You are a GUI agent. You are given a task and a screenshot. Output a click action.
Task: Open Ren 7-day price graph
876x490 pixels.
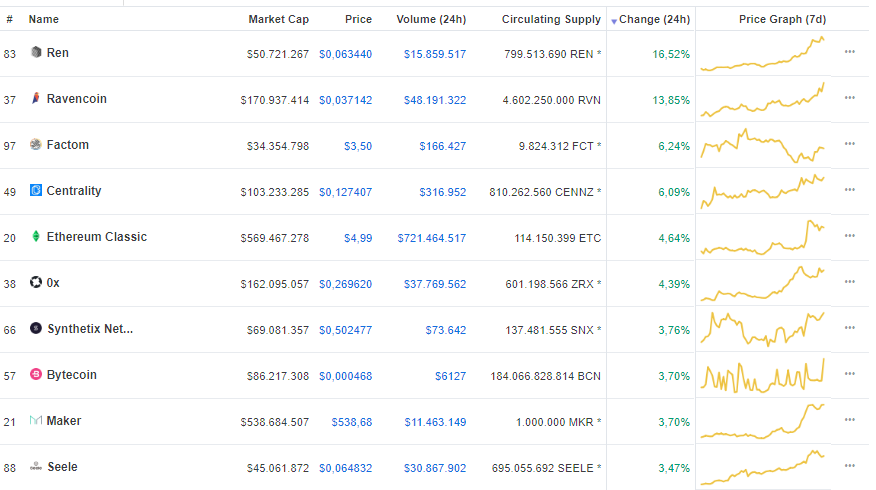pyautogui.click(x=763, y=54)
